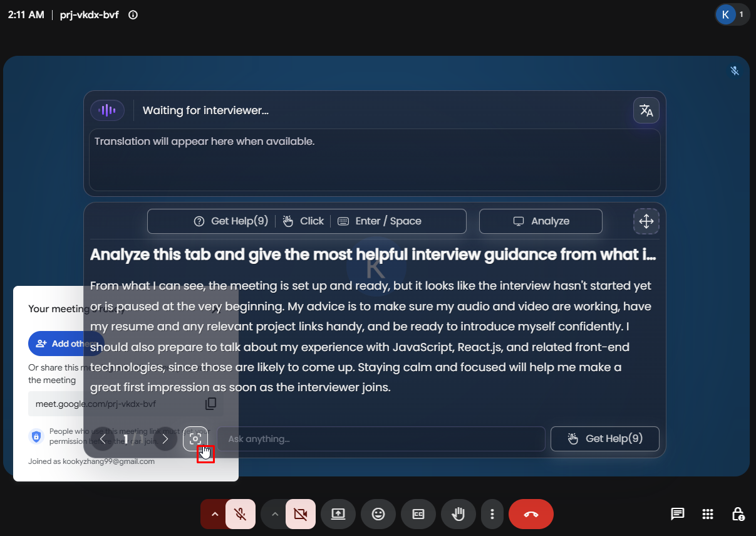Image resolution: width=756 pixels, height=536 pixels.
Task: Select the Enter / Space option
Action: pos(380,221)
